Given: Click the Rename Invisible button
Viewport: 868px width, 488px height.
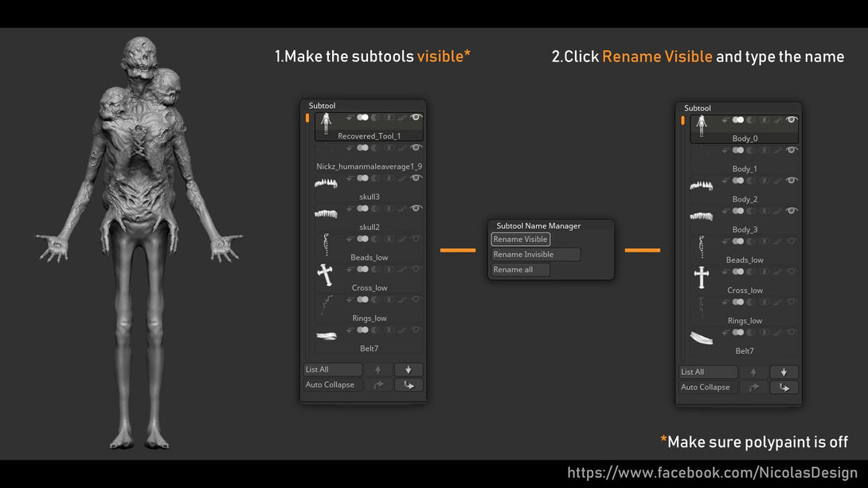Looking at the screenshot, I should [x=535, y=255].
